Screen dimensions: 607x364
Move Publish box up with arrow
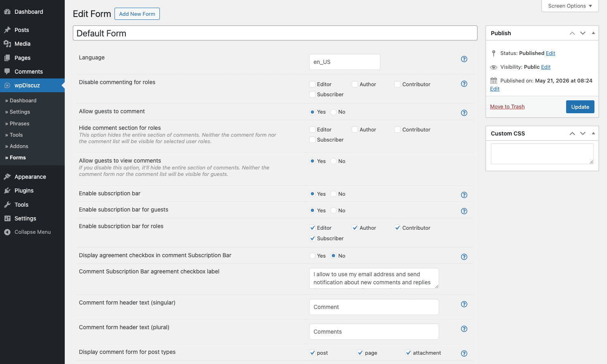pos(572,33)
